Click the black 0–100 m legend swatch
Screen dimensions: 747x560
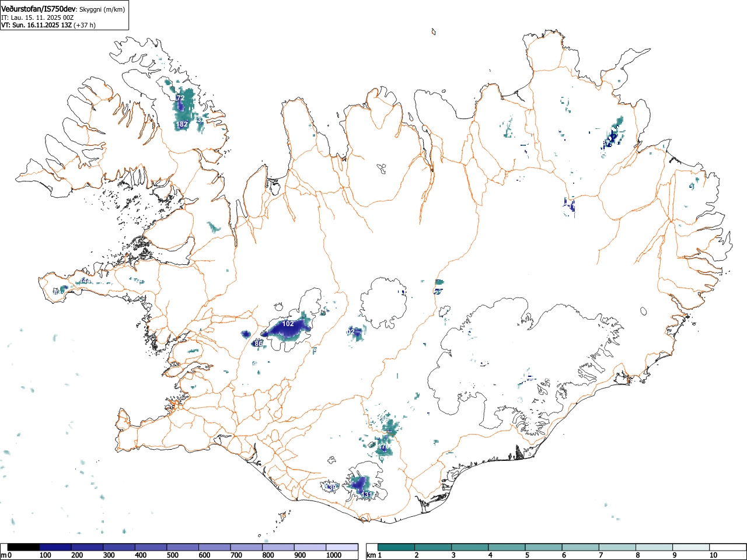point(23,547)
